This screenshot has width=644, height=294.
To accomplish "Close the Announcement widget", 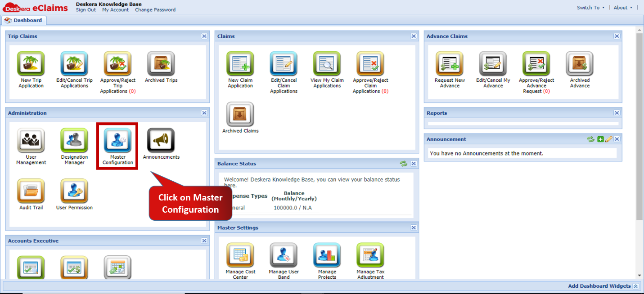I will coord(617,139).
